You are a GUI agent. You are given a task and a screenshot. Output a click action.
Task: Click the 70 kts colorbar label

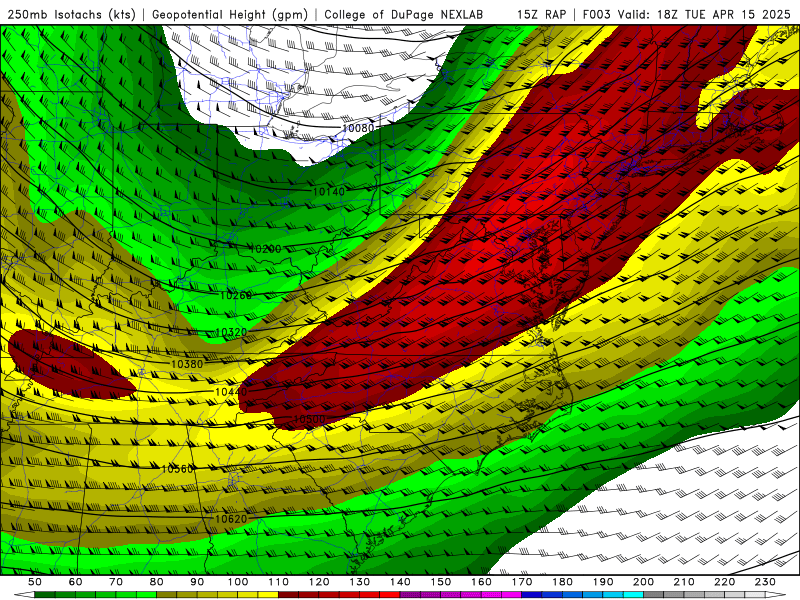point(116,582)
